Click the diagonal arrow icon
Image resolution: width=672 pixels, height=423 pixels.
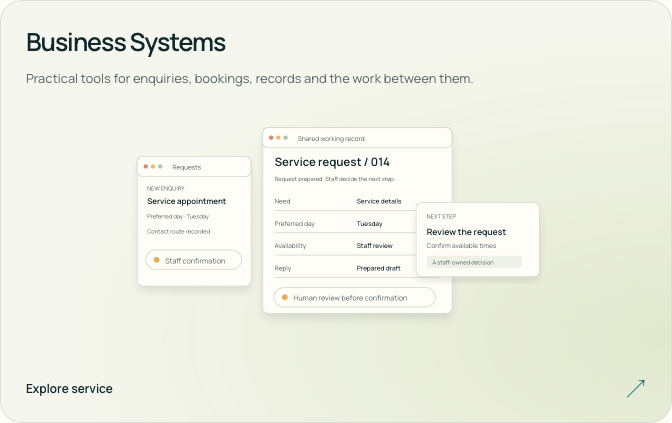[636, 388]
